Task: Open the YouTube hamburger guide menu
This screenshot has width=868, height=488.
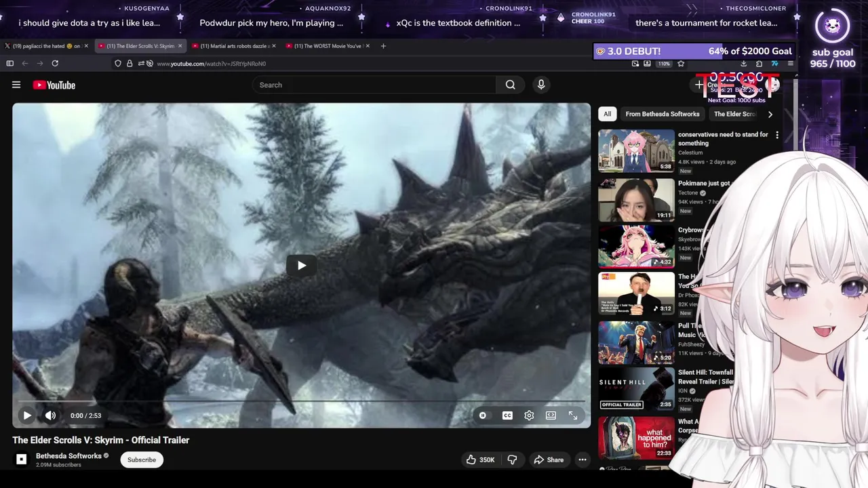Action: point(16,85)
